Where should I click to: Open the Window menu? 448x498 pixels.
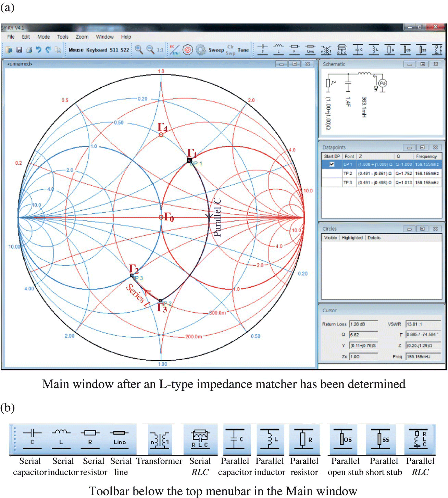104,37
